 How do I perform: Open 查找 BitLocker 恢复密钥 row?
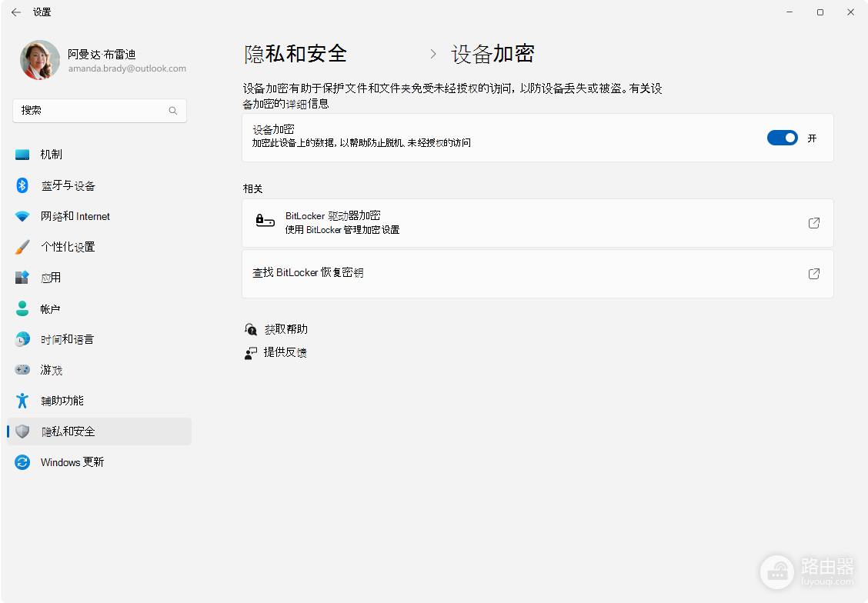538,274
